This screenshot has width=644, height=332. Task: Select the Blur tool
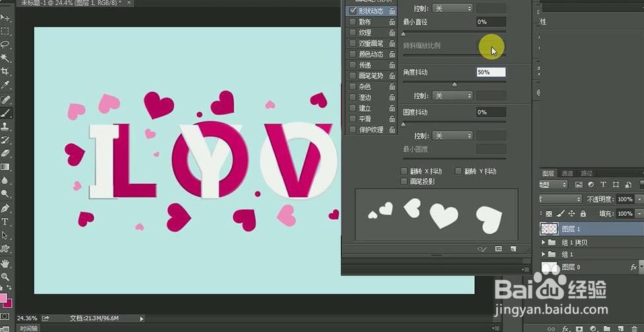pos(5,180)
